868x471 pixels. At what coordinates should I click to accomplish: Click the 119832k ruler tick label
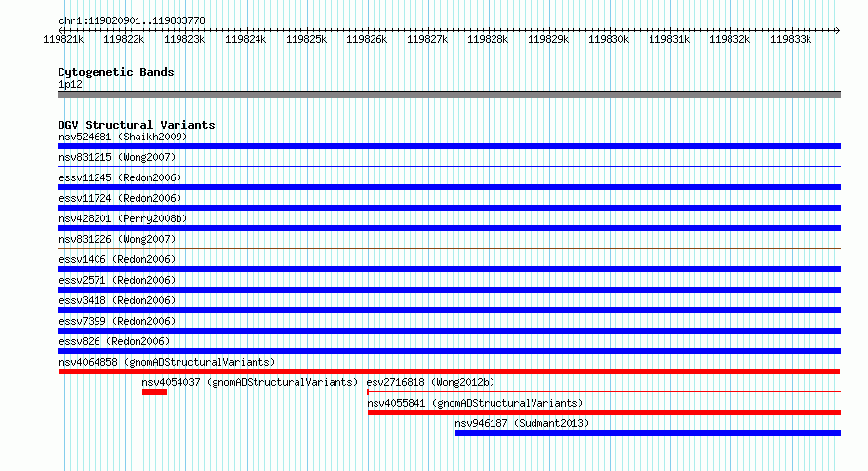click(730, 39)
